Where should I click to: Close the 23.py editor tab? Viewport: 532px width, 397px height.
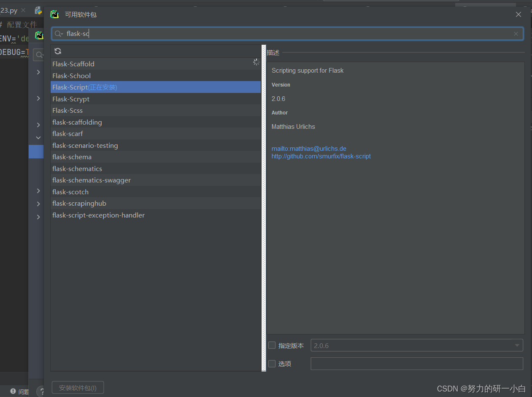tap(23, 11)
